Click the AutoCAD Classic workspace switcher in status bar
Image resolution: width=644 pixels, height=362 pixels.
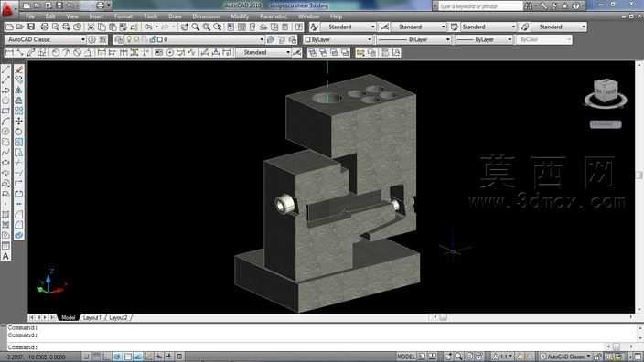tap(566, 357)
